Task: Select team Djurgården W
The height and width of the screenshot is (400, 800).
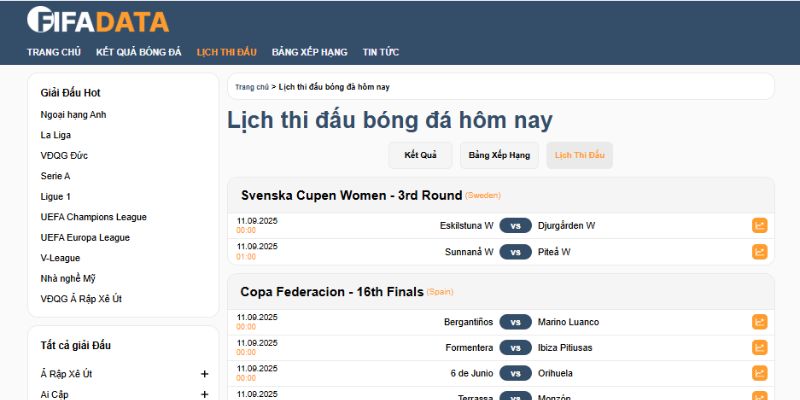Action: [x=566, y=226]
